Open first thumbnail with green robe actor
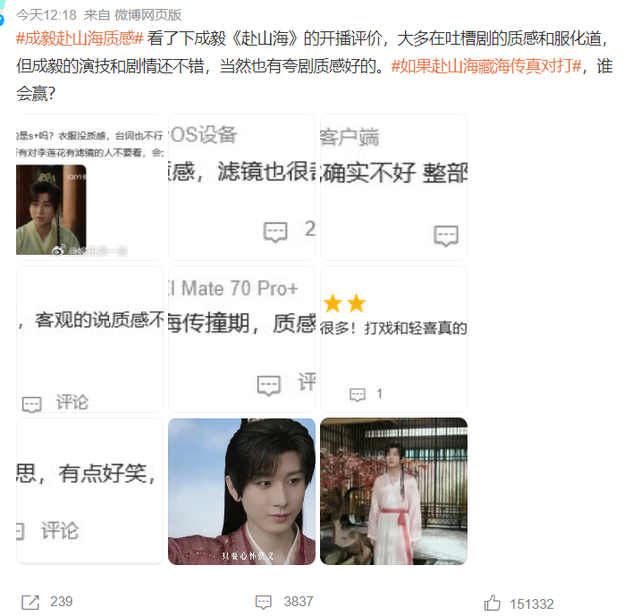This screenshot has width=640, height=616. [89, 187]
